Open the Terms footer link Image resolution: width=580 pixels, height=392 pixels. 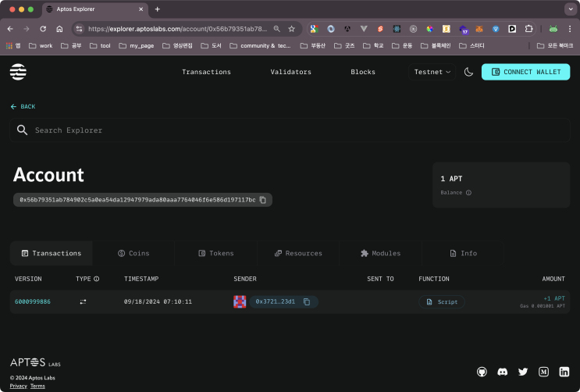pos(37,386)
